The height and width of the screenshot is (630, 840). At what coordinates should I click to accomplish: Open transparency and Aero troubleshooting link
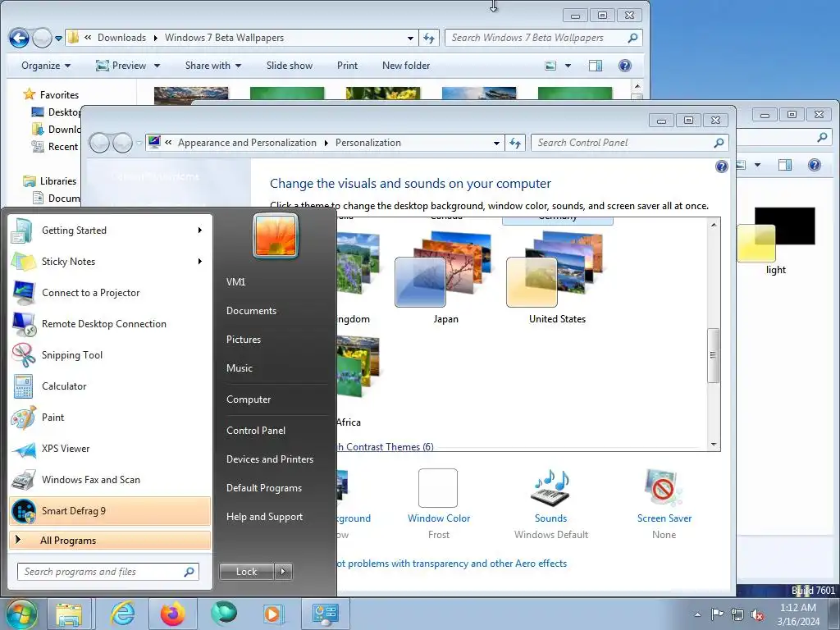451,564
